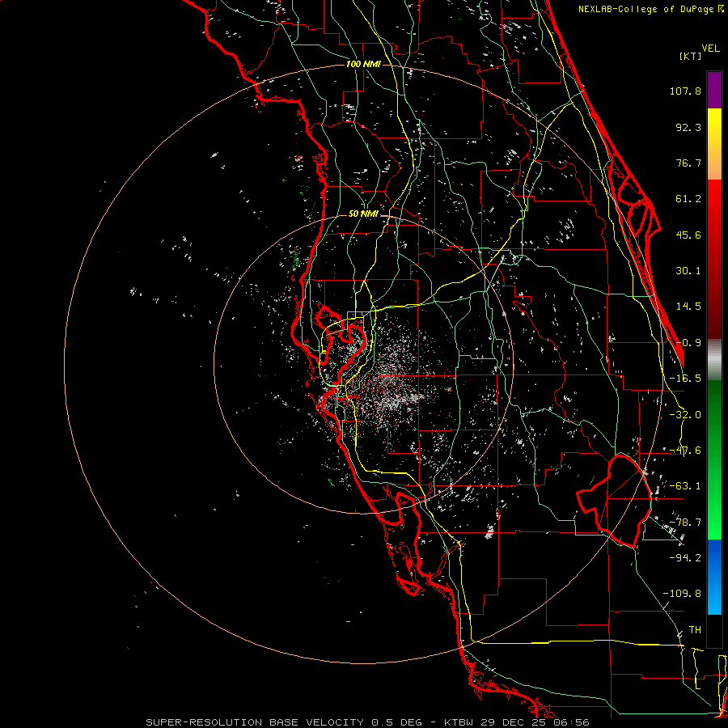728x728 pixels.
Task: Select the 61.2 legend value
Action: click(688, 199)
